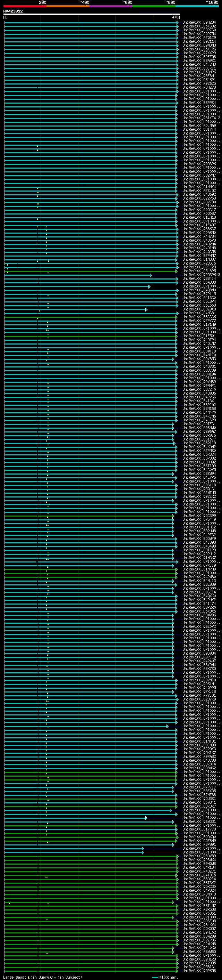
Task: Click the cyan ~100% identity legend segment
Action: (197, 6)
